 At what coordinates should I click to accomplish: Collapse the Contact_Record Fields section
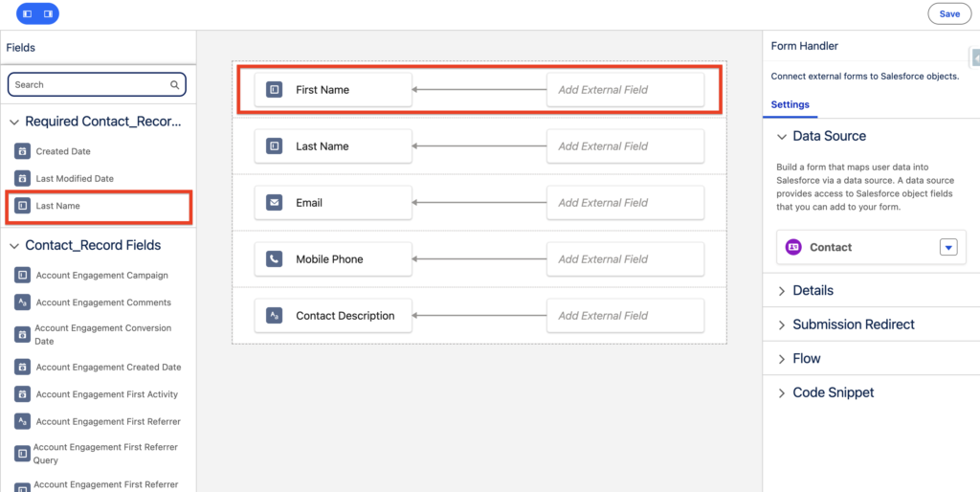[x=14, y=245]
